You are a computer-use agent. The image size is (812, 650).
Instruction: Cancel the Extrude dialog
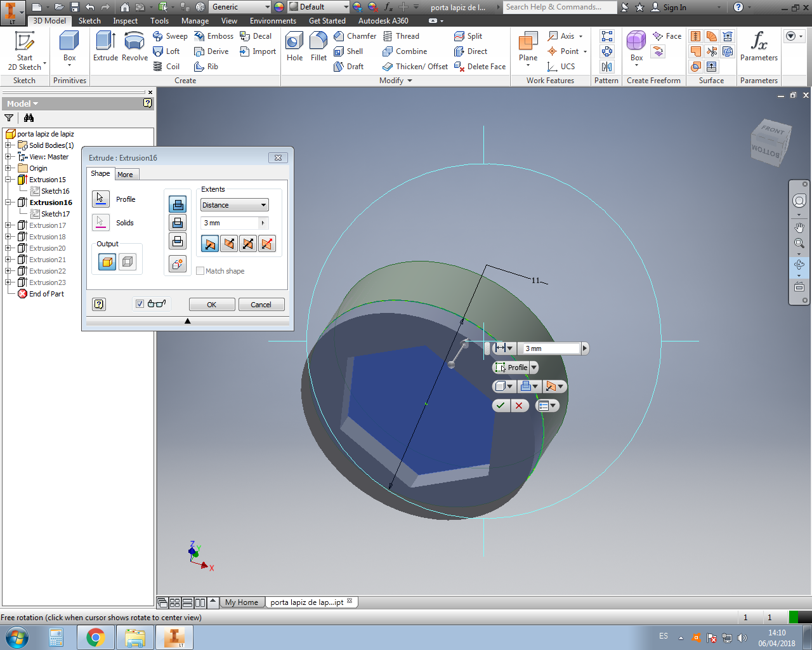(x=261, y=305)
